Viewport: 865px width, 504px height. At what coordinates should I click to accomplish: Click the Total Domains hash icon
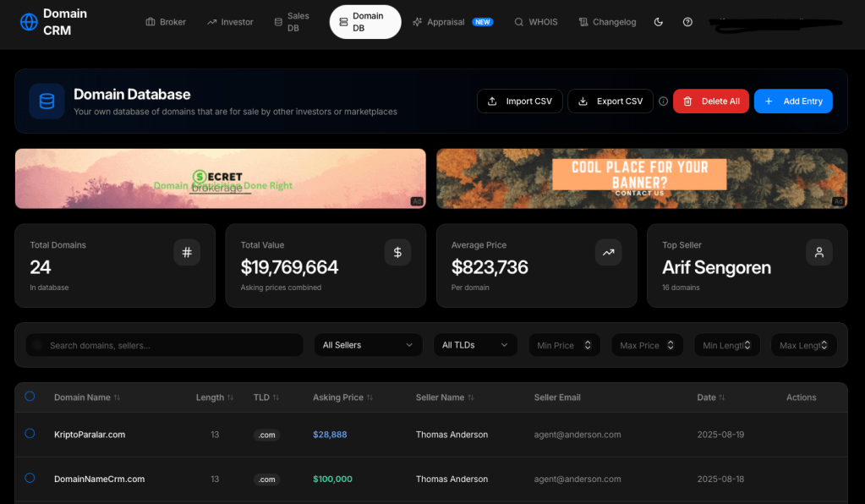coord(187,252)
